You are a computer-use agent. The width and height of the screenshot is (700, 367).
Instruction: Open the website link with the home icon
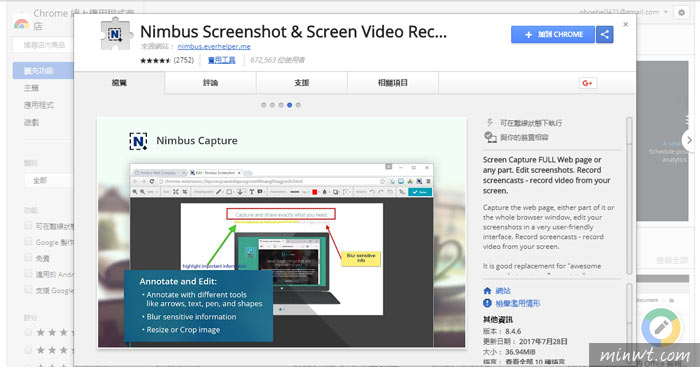tap(503, 291)
